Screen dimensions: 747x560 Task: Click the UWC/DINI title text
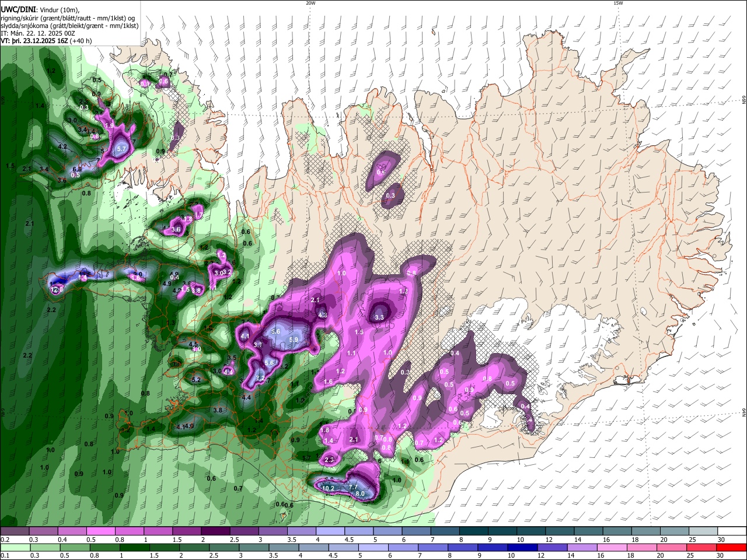pos(18,9)
